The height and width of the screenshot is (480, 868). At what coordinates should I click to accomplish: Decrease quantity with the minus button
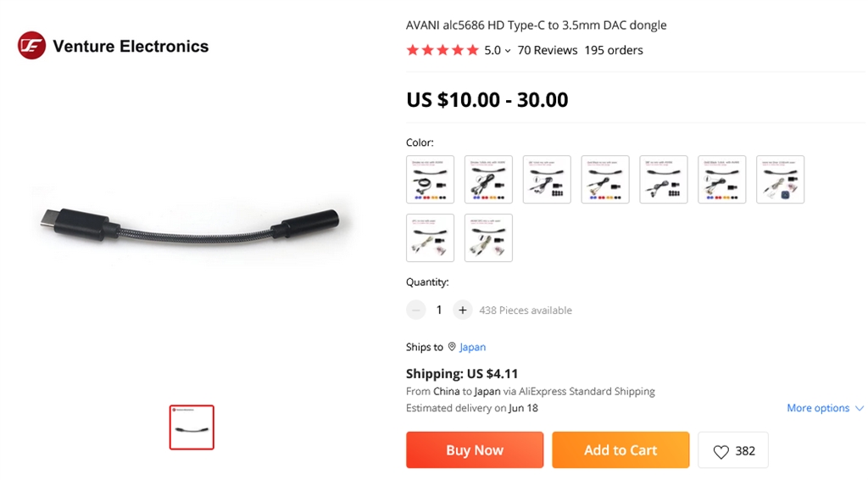[415, 310]
